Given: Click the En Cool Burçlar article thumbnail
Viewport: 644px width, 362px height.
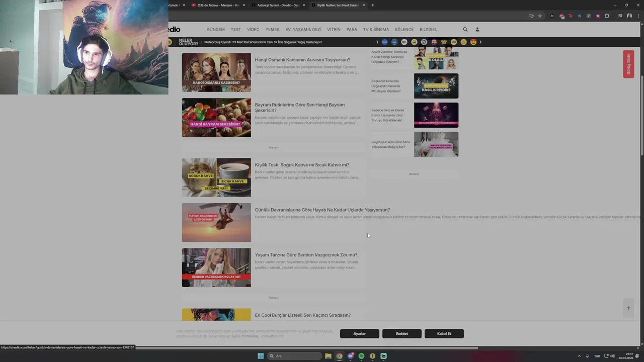Looking at the screenshot, I should (216, 315).
